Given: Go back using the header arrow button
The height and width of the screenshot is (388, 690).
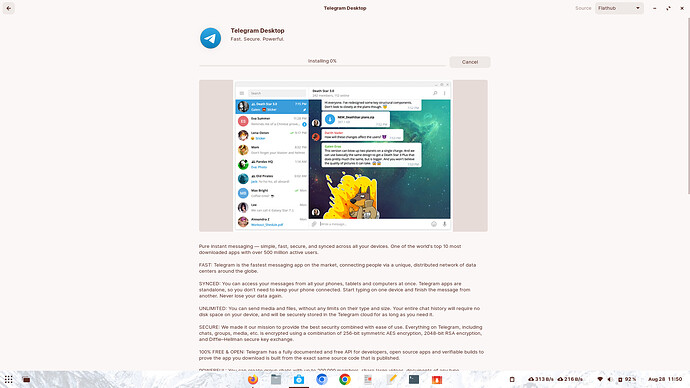Looking at the screenshot, I should [x=9, y=8].
